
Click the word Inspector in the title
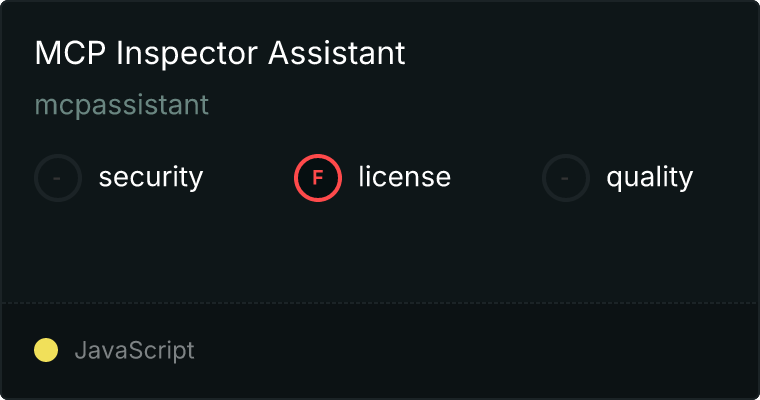pos(187,53)
